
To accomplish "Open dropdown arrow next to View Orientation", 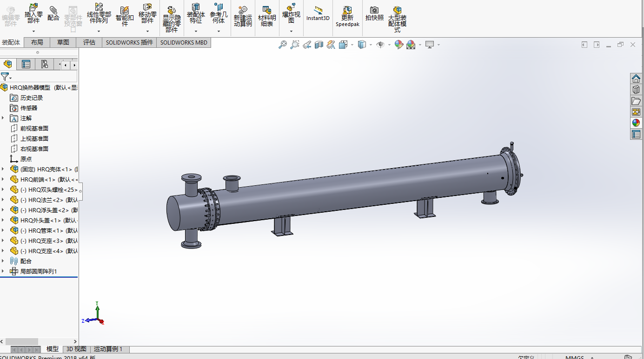I will coord(352,45).
